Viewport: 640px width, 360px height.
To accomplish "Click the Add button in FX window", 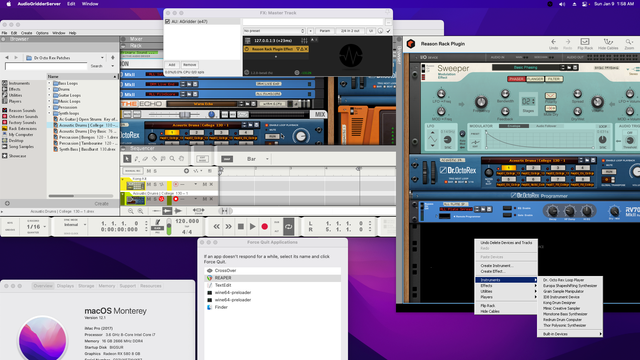I will 172,65.
